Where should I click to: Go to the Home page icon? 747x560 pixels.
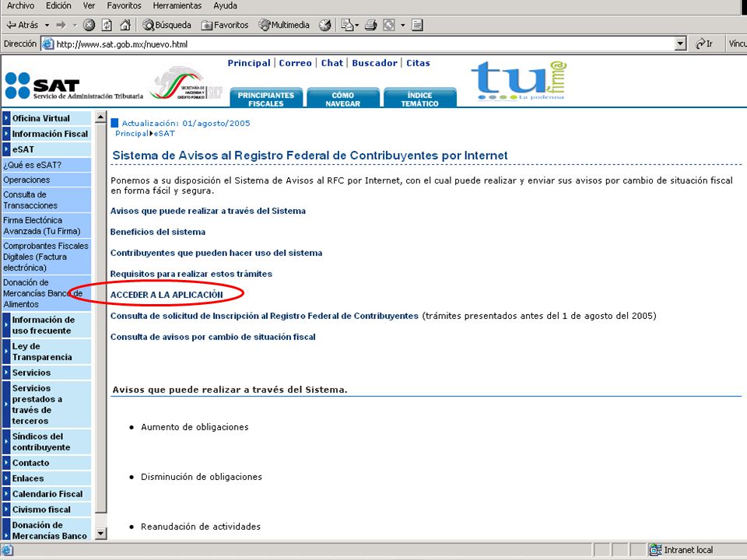(125, 25)
